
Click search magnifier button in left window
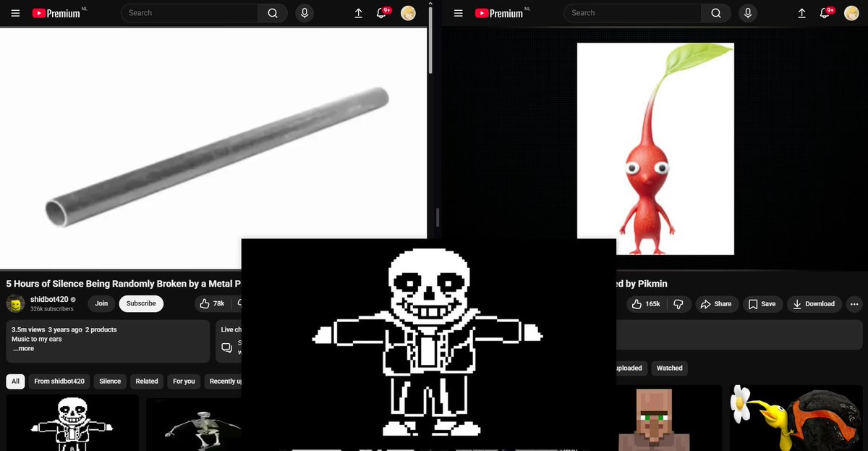point(273,13)
